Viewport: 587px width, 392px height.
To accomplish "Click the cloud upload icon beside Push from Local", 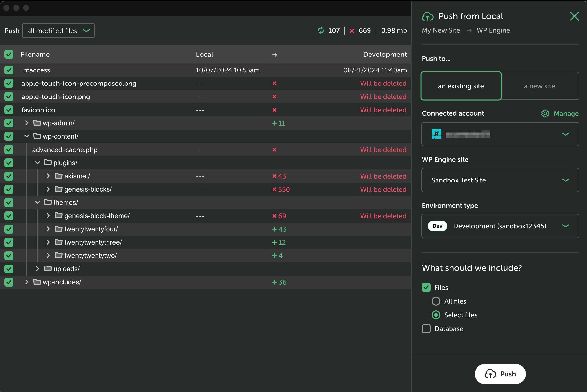I will 428,16.
